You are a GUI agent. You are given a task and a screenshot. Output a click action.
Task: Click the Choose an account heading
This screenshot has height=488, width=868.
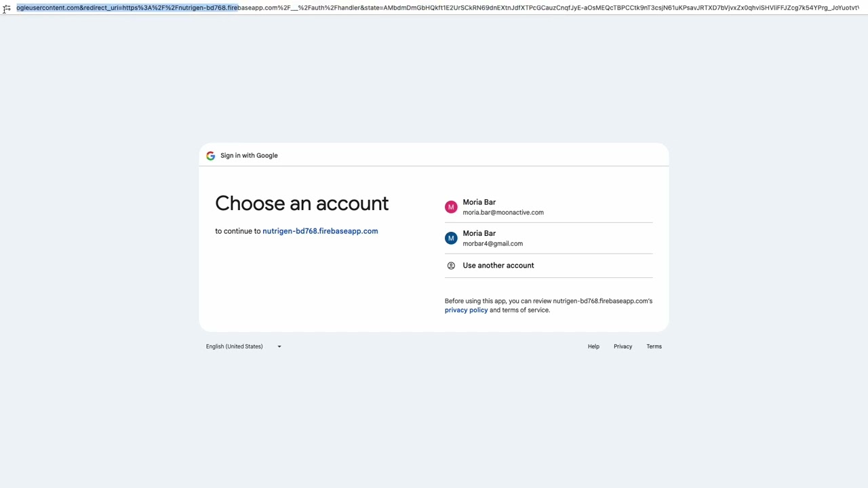coord(302,203)
